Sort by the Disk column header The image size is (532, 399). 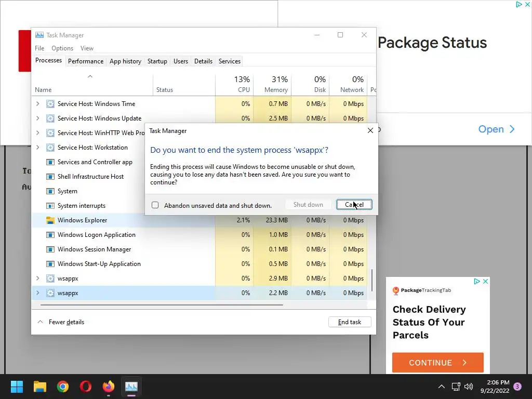click(x=311, y=85)
